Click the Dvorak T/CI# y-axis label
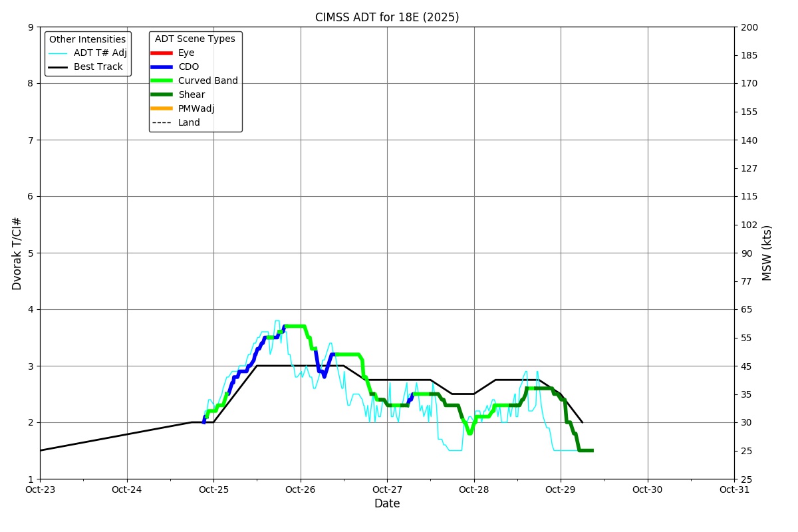The width and height of the screenshot is (798, 532). tap(17, 253)
